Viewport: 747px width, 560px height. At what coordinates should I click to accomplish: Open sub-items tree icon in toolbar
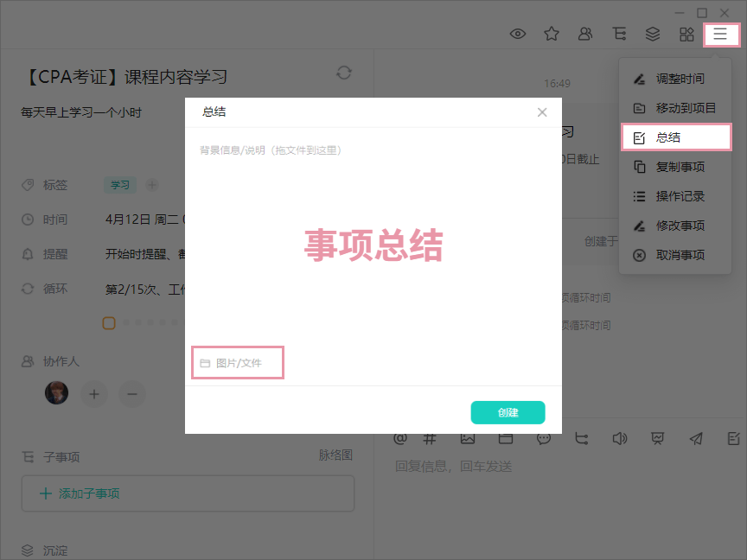[x=619, y=34]
